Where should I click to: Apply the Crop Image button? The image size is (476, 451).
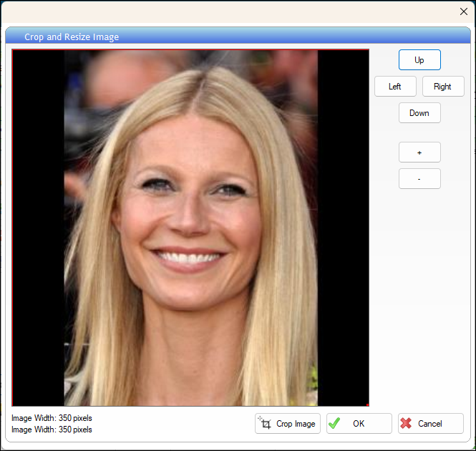(288, 423)
